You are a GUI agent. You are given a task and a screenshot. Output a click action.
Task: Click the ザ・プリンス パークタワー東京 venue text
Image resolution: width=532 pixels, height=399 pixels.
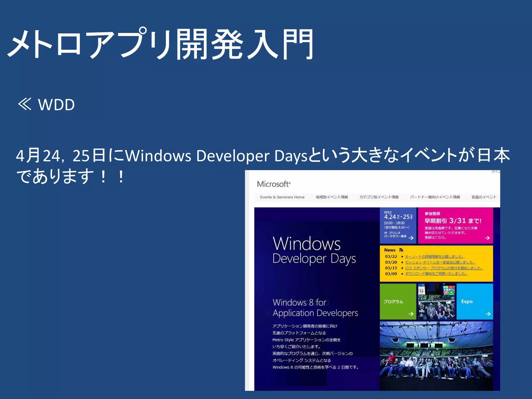click(x=395, y=235)
